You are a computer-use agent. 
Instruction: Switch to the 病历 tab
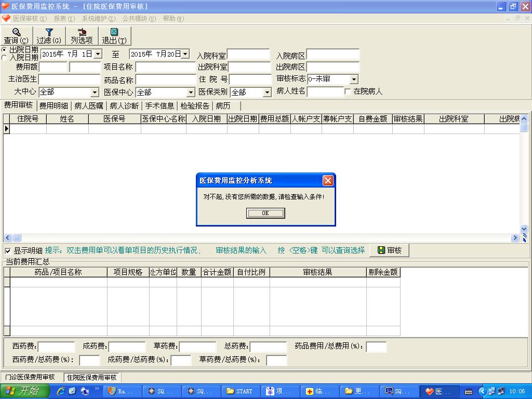[223, 106]
